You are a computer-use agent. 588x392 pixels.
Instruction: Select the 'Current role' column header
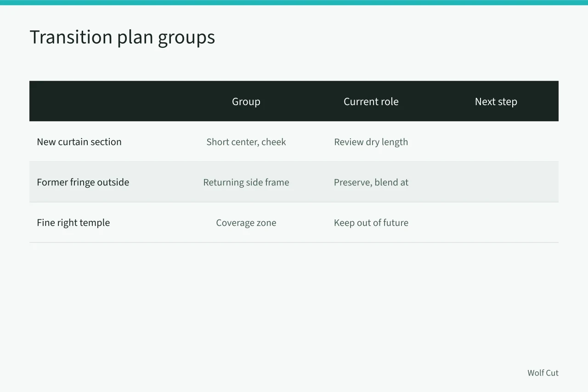tap(371, 101)
